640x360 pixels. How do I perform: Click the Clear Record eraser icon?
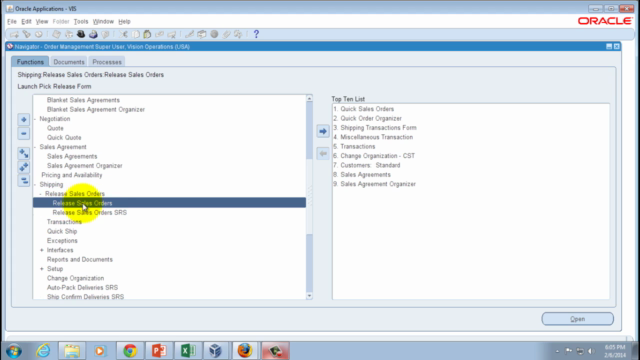pyautogui.click(x=160, y=34)
